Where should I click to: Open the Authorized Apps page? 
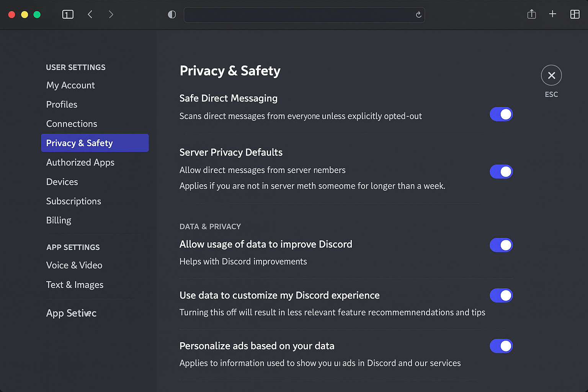[x=80, y=162]
